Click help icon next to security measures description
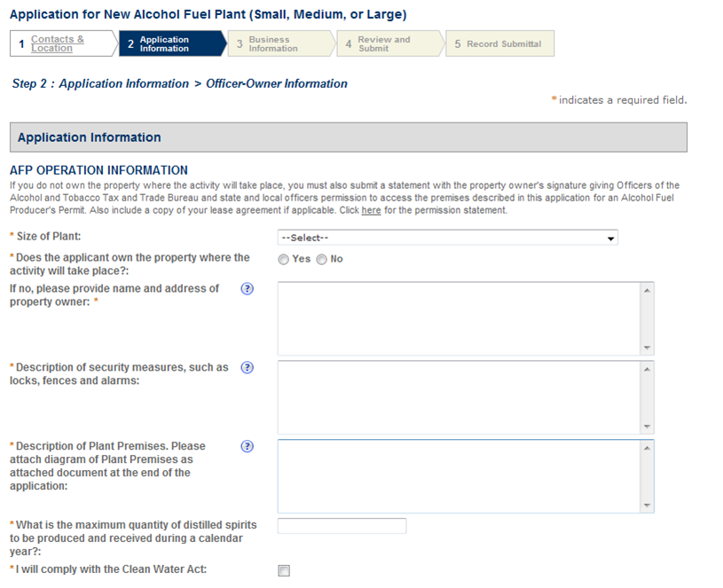This screenshot has width=723, height=588. (248, 368)
